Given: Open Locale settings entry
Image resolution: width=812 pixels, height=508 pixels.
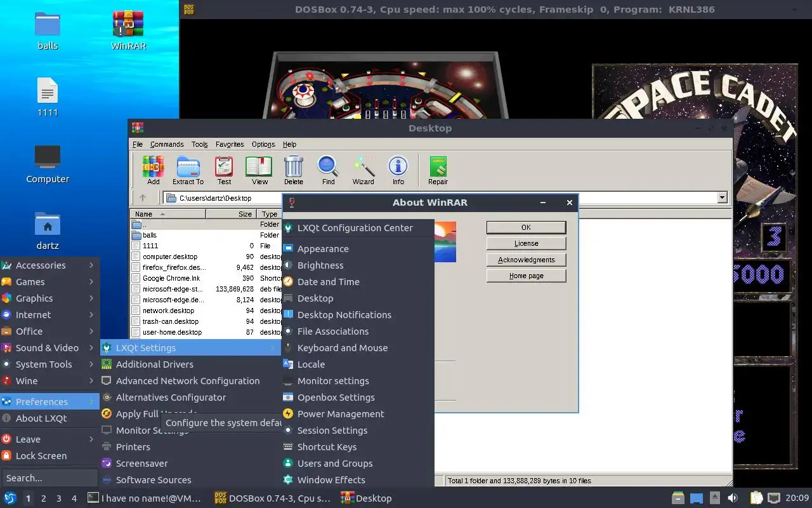Looking at the screenshot, I should click(x=358, y=364).
